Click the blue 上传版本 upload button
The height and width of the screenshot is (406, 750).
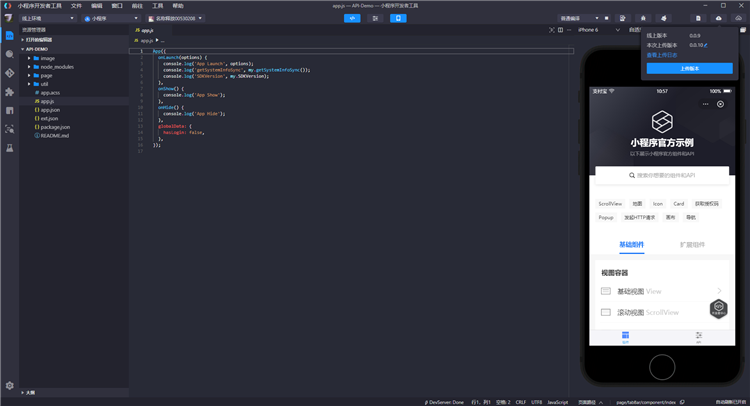coord(689,69)
